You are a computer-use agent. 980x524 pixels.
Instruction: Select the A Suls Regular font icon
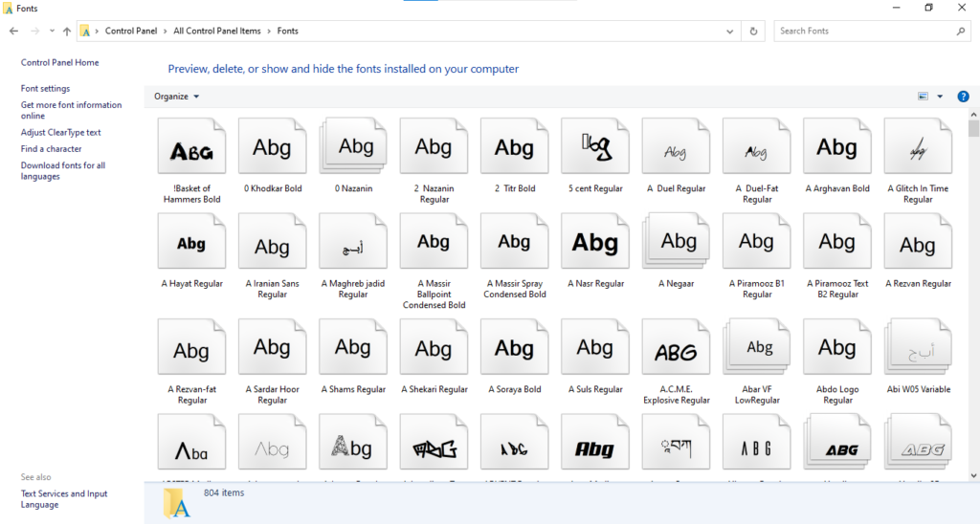pyautogui.click(x=595, y=347)
